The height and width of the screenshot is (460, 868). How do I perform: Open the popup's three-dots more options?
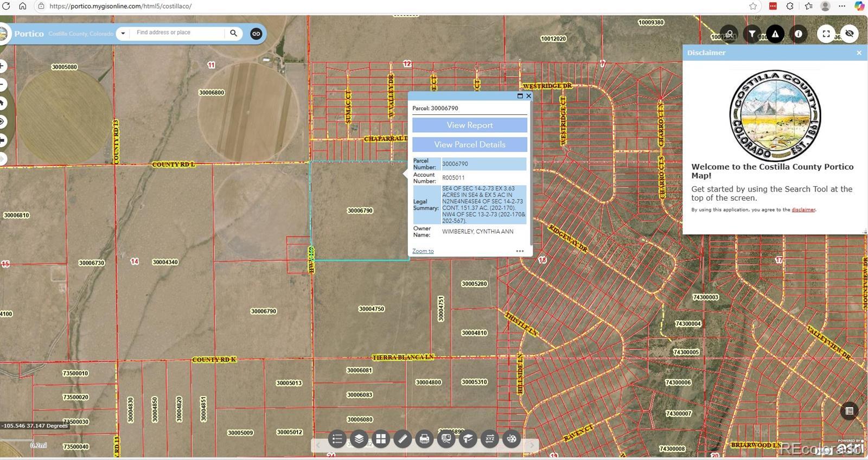(x=520, y=251)
